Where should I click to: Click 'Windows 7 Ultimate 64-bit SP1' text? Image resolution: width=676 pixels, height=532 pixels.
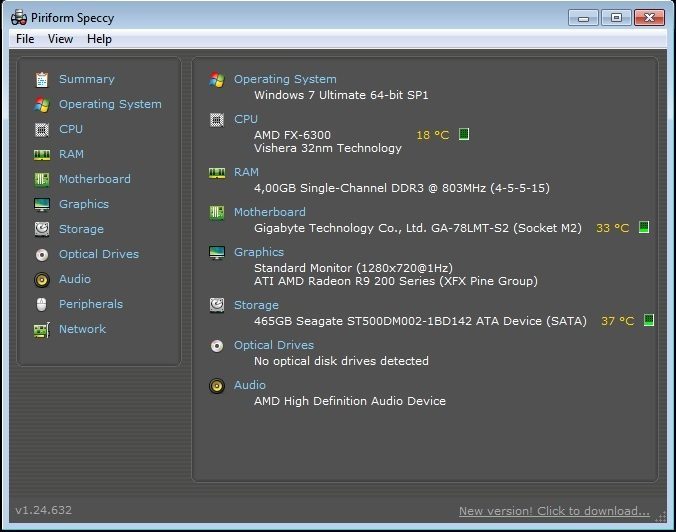coord(341,95)
